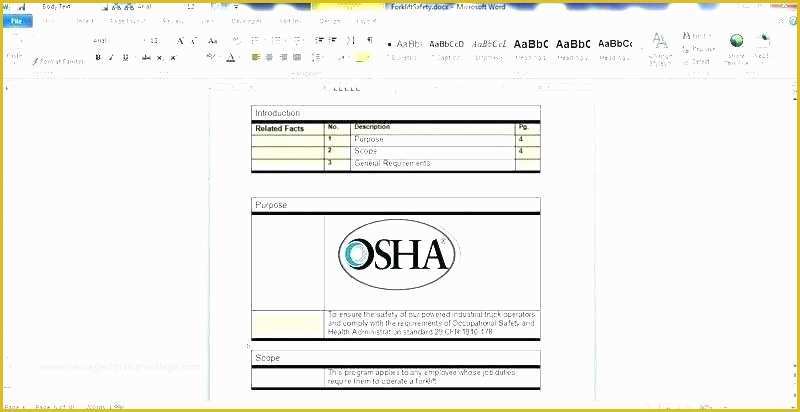Toggle underline formatting
The height and width of the screenshot is (412, 800).
pyautogui.click(x=125, y=58)
